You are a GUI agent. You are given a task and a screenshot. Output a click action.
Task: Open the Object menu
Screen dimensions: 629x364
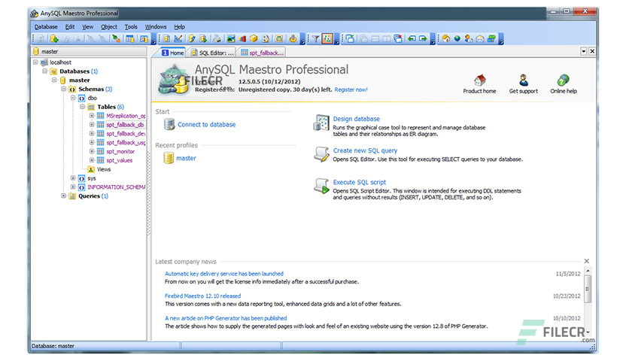109,27
